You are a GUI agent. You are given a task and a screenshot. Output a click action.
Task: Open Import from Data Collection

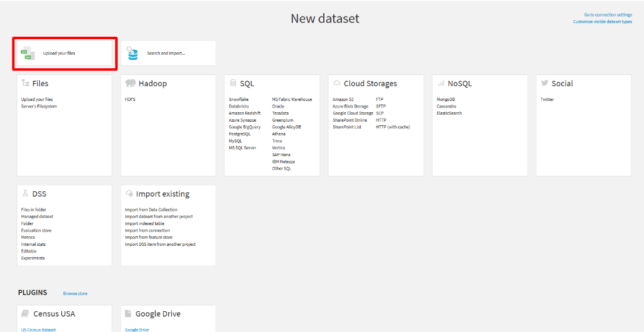pyautogui.click(x=151, y=210)
